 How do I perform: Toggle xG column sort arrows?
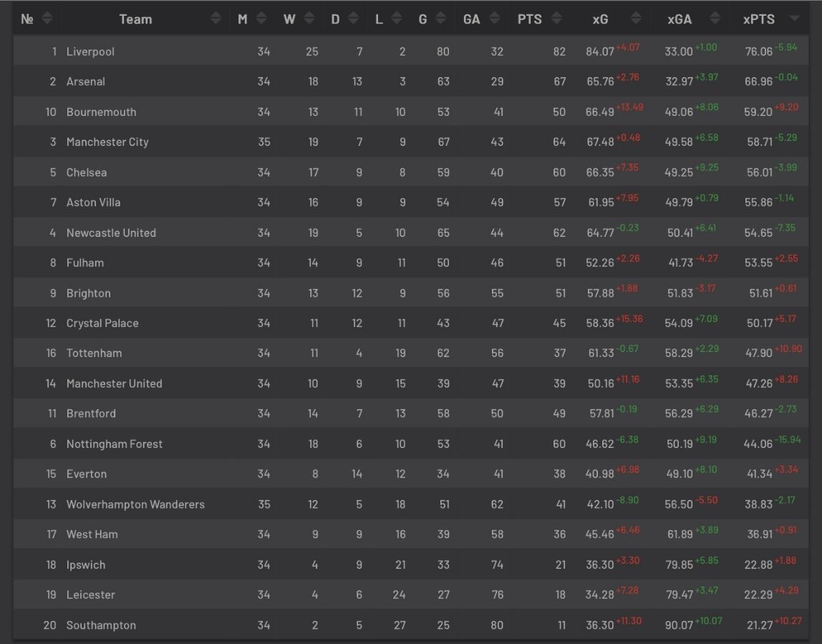[x=636, y=19]
